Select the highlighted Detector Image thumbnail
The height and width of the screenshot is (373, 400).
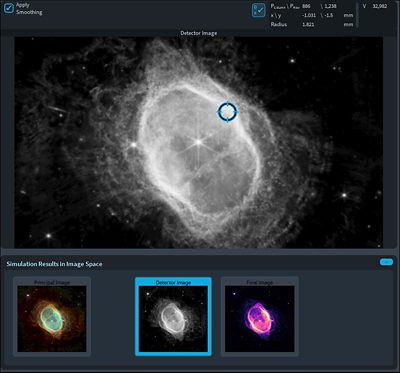pos(173,316)
